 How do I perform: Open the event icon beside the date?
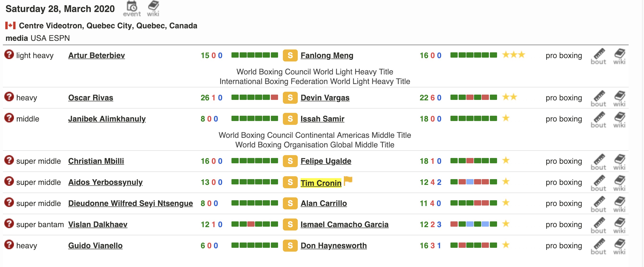[132, 9]
